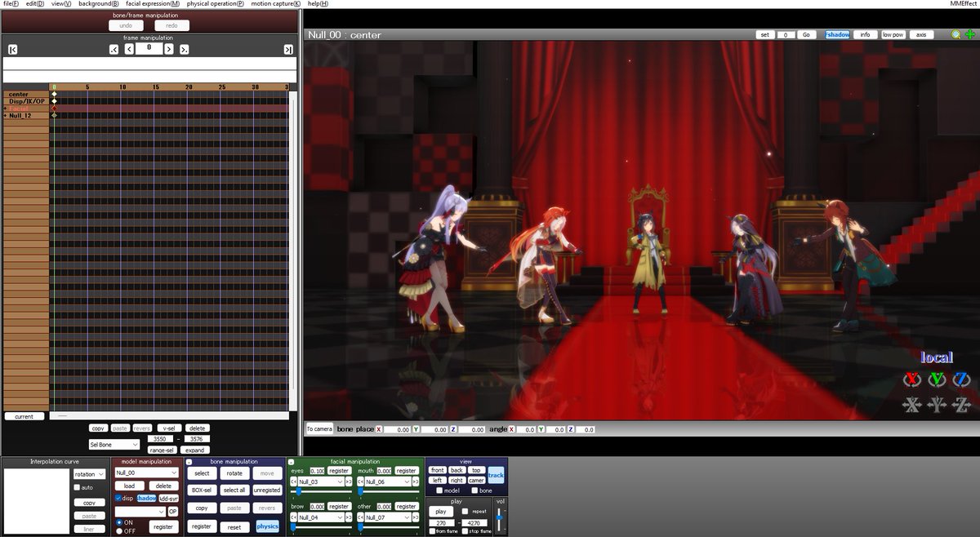Open the motion capture menu
Screen dimensions: 980x537
click(x=275, y=4)
